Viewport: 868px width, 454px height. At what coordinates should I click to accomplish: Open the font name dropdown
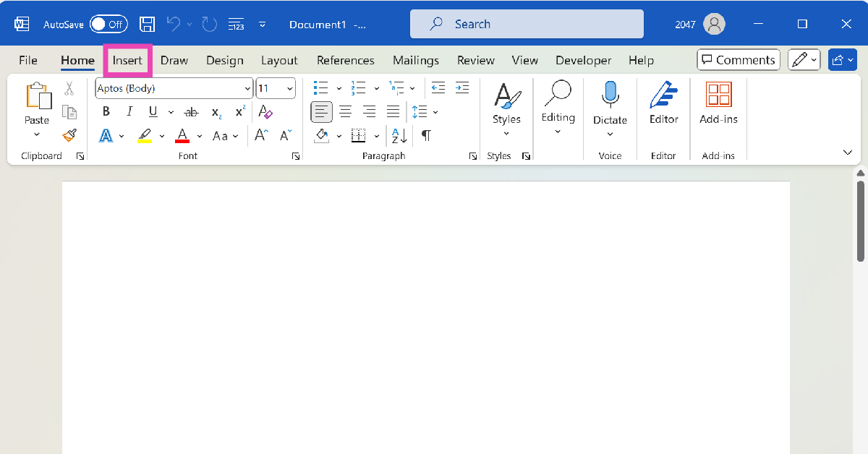pos(247,88)
